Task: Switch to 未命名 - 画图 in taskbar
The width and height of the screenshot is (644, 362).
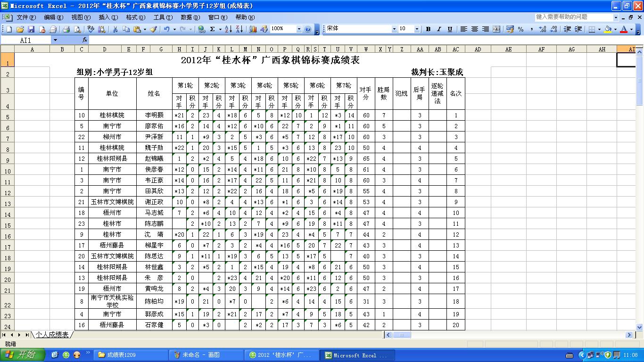Action: tap(206, 355)
